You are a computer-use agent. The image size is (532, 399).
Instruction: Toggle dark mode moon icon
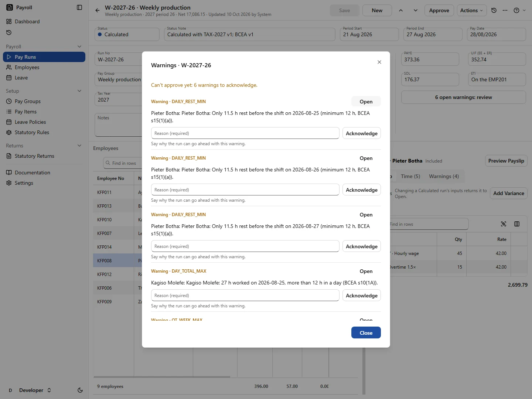pyautogui.click(x=80, y=390)
